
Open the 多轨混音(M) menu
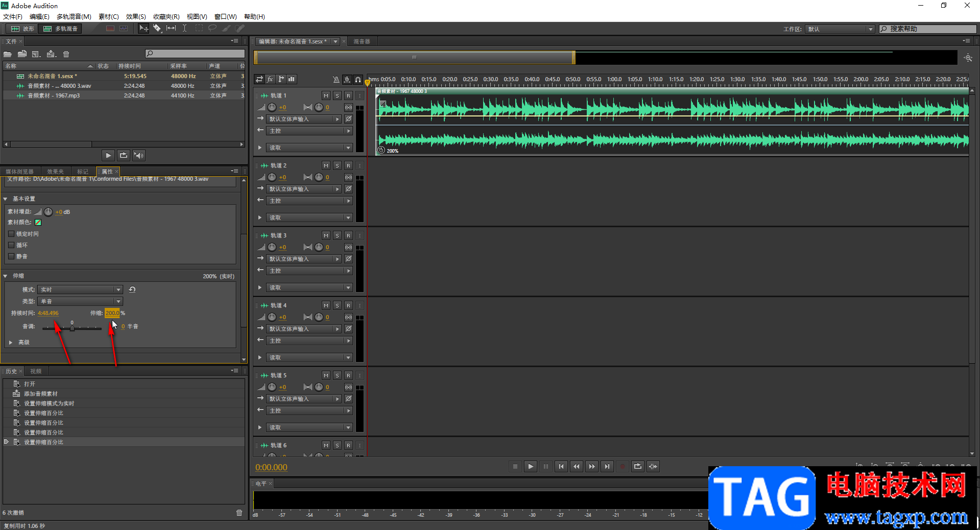[x=74, y=16]
